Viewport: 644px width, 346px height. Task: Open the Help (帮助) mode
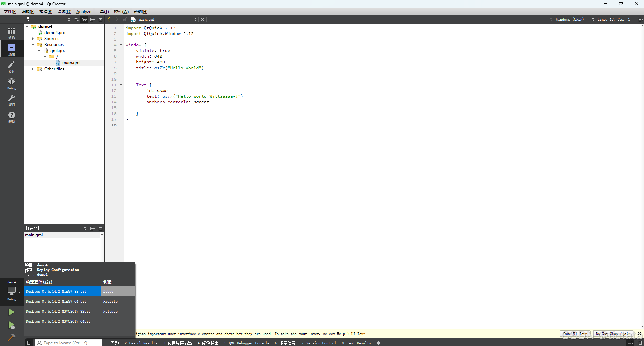click(x=12, y=117)
